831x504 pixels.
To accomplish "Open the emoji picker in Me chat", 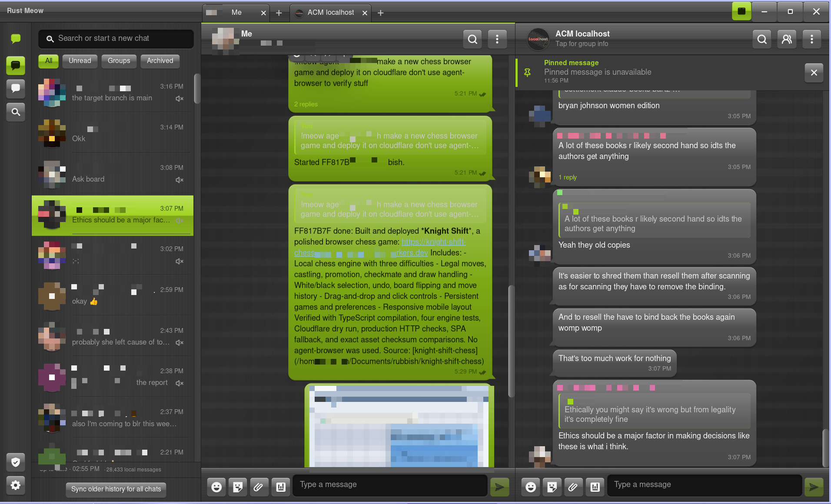I will [x=216, y=487].
